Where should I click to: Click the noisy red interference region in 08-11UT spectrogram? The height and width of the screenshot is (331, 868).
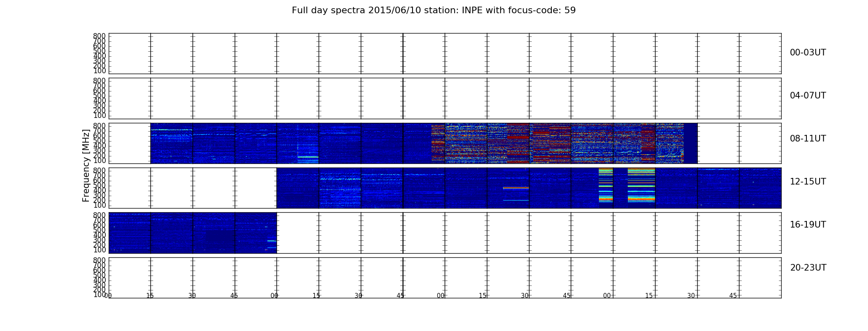pyautogui.click(x=557, y=143)
